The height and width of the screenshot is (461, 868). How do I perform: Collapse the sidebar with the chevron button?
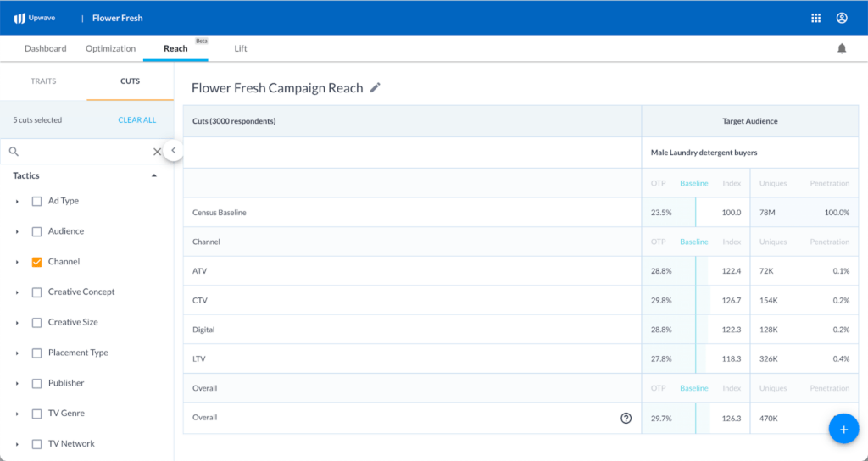173,150
